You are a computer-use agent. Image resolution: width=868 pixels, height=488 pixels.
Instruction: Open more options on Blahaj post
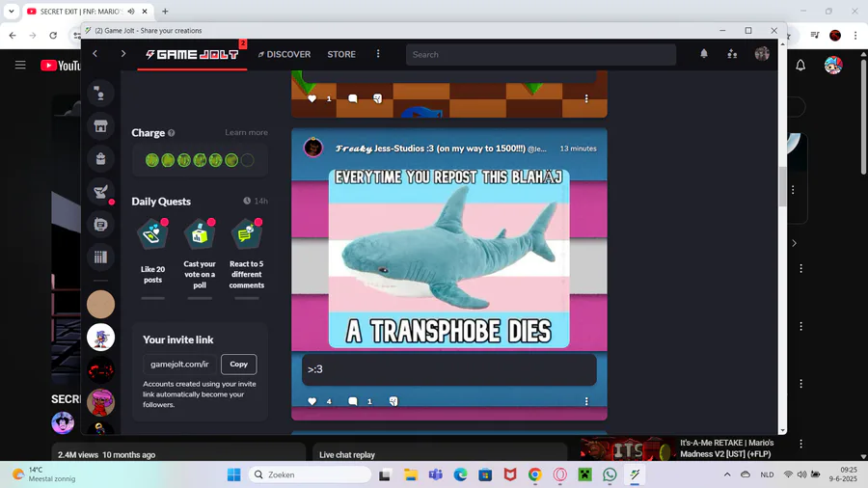coord(586,401)
